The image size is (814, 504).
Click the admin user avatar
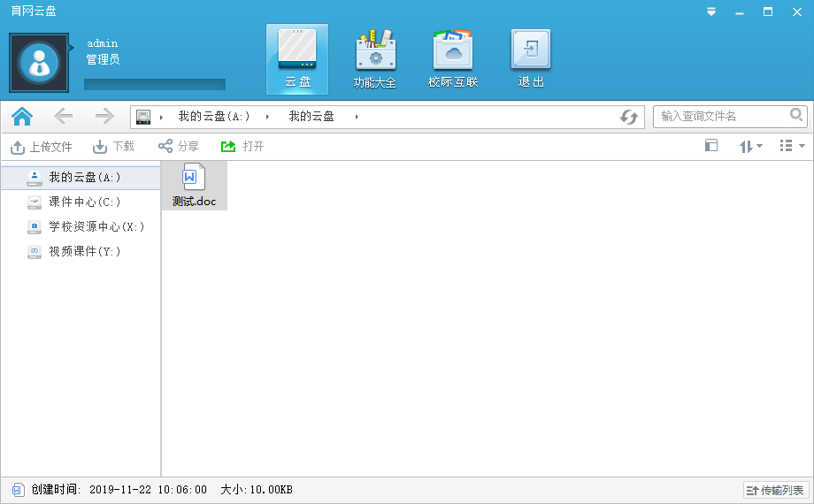tap(39, 63)
